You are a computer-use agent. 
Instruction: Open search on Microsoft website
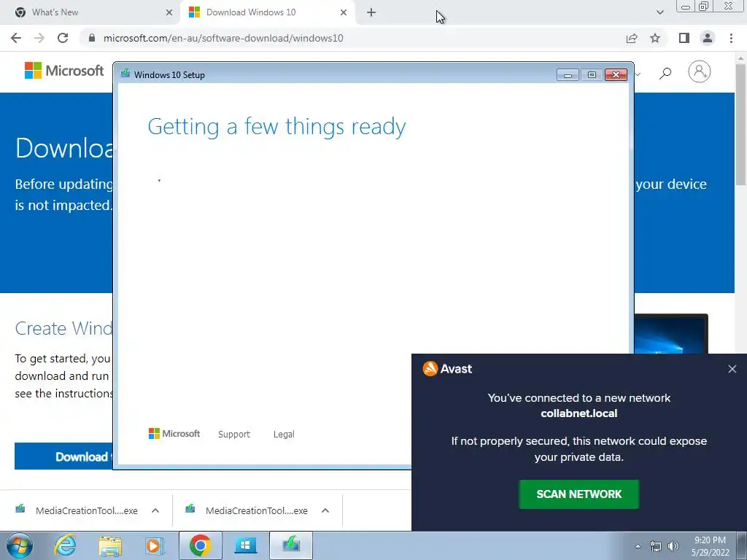click(x=665, y=73)
